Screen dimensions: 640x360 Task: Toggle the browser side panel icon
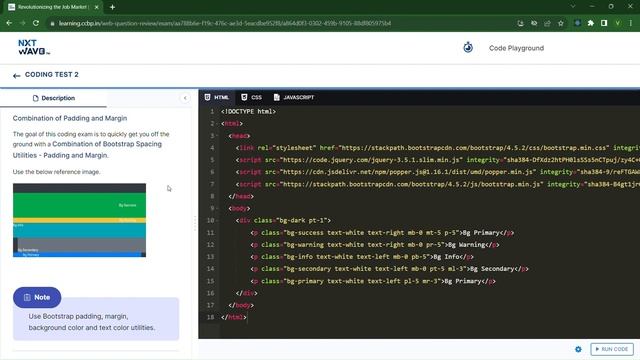(604, 23)
